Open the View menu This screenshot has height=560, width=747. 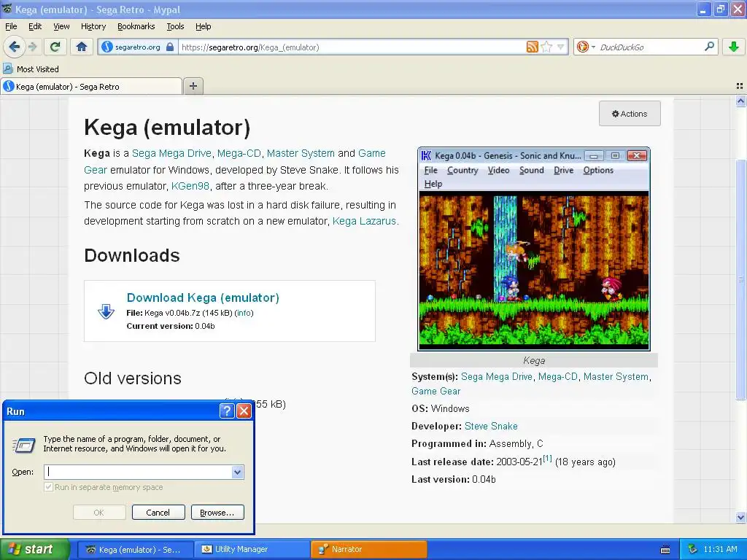click(61, 26)
